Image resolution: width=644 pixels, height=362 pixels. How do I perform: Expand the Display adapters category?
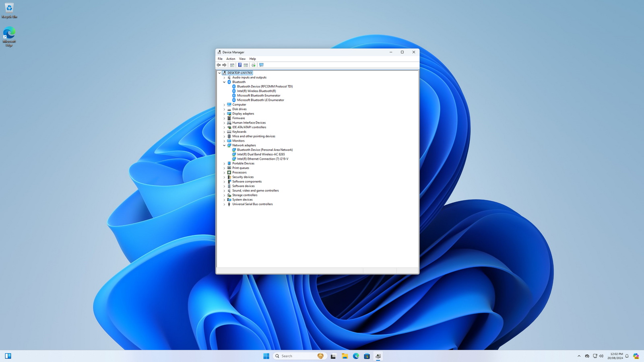point(225,114)
